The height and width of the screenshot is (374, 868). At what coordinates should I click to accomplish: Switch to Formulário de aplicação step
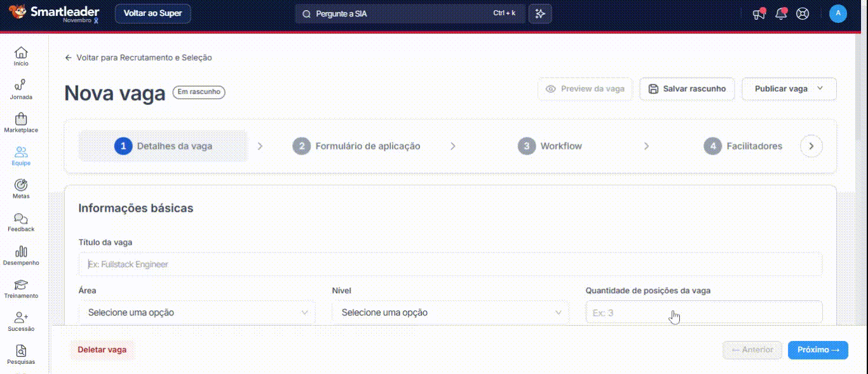(367, 146)
